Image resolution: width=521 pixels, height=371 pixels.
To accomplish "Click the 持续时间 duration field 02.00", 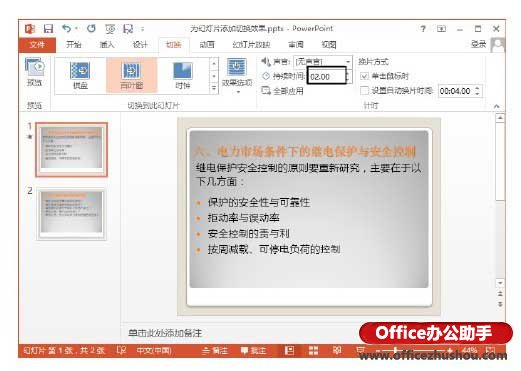I will [x=326, y=76].
